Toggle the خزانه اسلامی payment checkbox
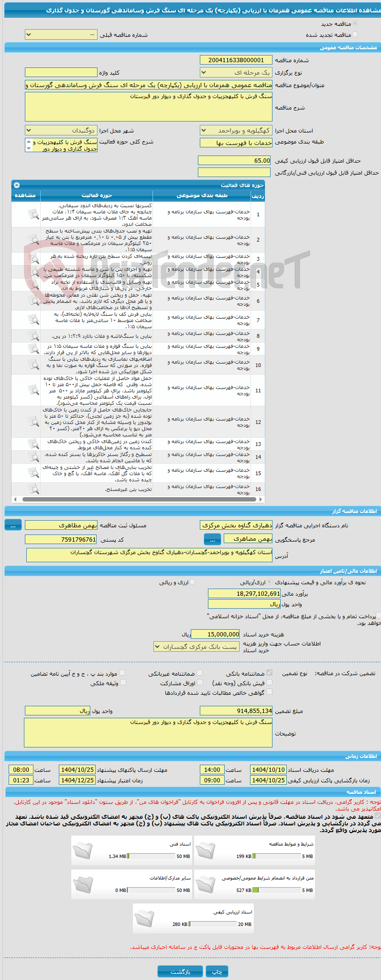Screen dimensions: 381x980 tap(378, 616)
